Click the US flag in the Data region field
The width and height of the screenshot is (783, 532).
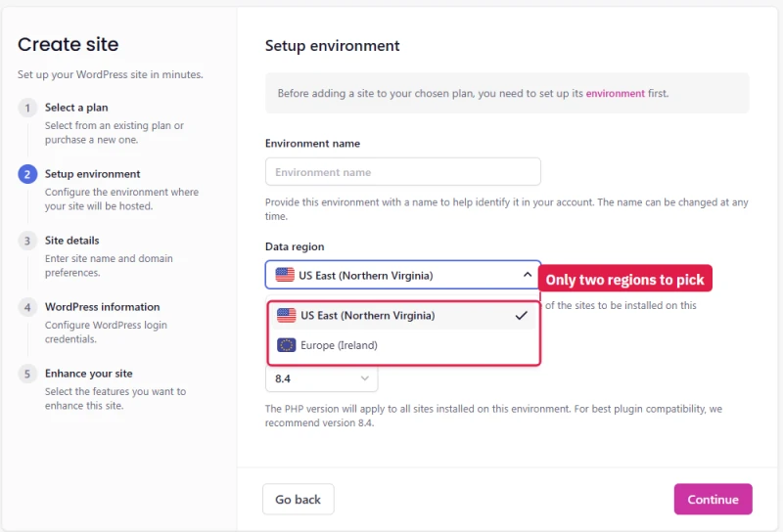click(x=285, y=275)
